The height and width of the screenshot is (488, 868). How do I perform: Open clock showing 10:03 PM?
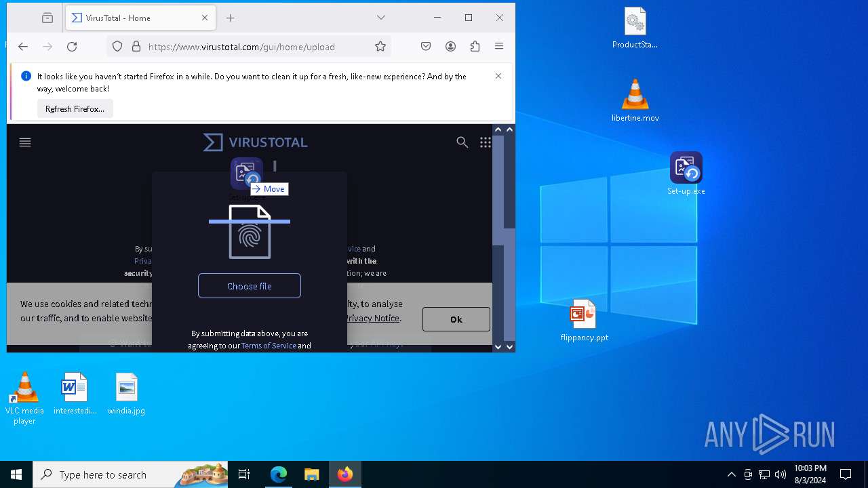[810, 474]
